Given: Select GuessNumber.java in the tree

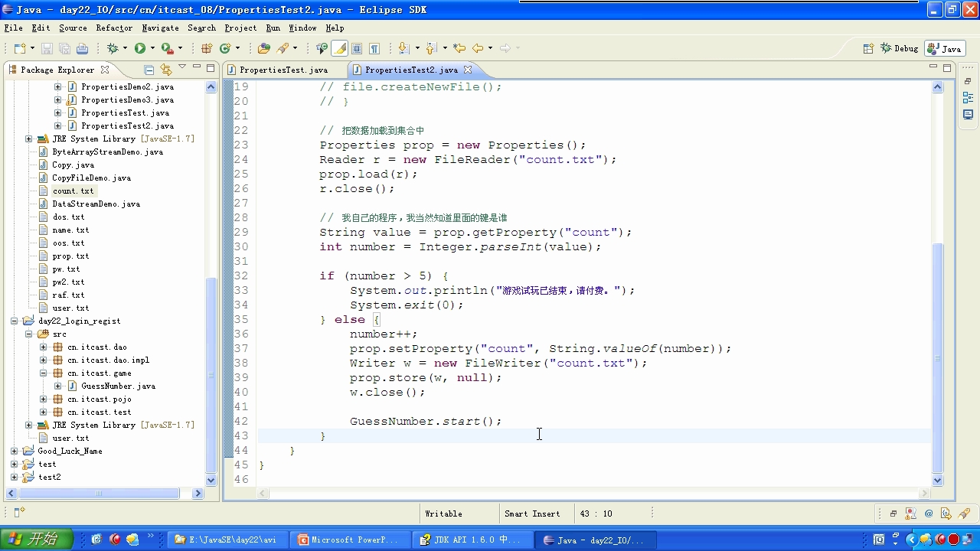Looking at the screenshot, I should pyautogui.click(x=118, y=386).
